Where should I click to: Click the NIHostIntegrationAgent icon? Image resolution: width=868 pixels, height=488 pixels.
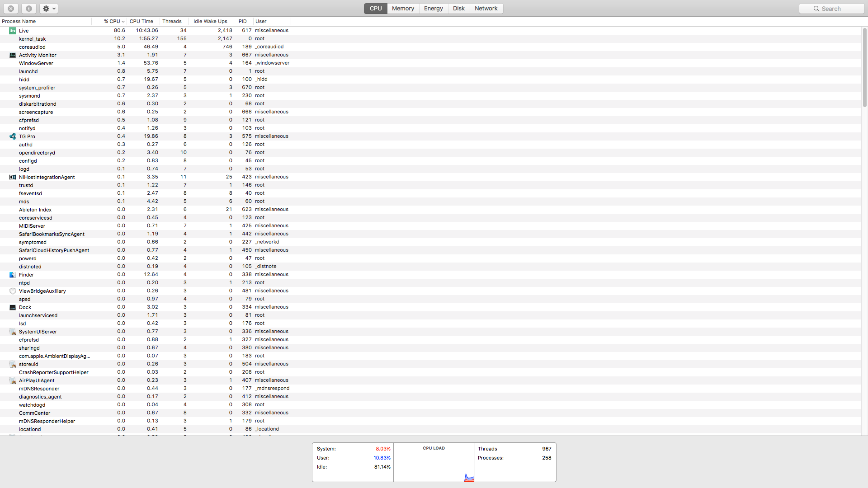coord(13,177)
